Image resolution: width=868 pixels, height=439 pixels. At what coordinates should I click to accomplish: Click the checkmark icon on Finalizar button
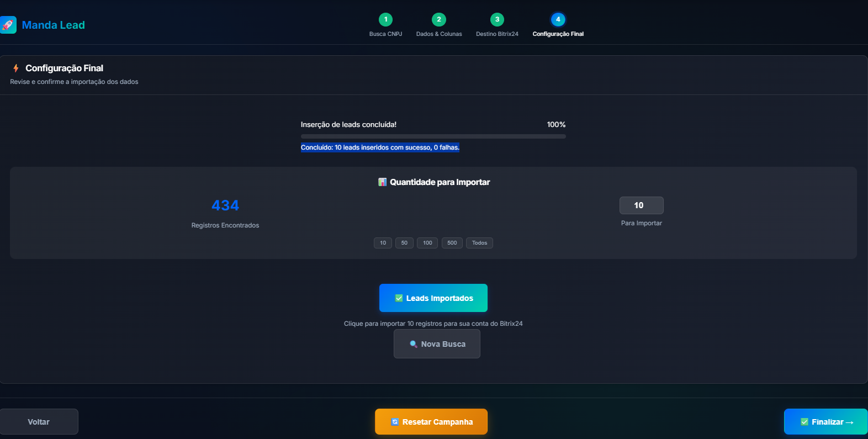coord(805,422)
